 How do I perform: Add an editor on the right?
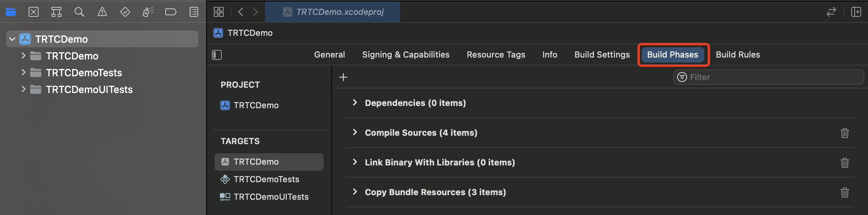coord(856,12)
